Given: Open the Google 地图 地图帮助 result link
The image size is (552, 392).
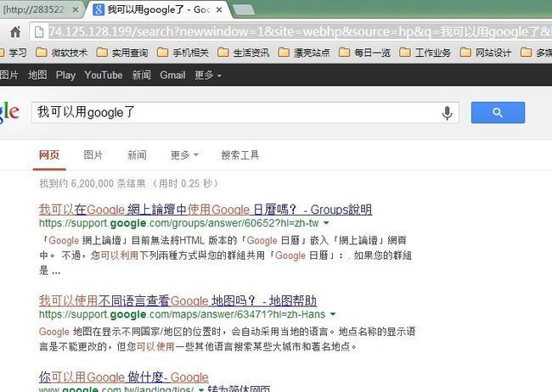Looking at the screenshot, I should pyautogui.click(x=177, y=300).
